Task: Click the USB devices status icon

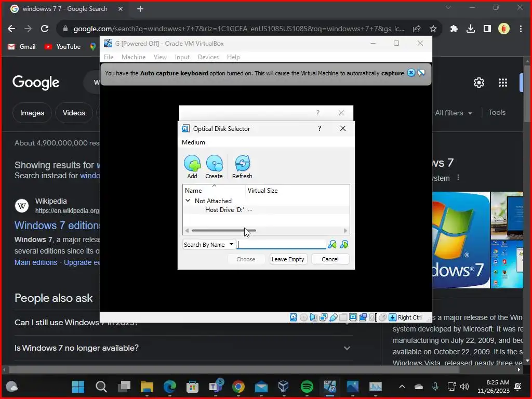Action: [x=333, y=317]
